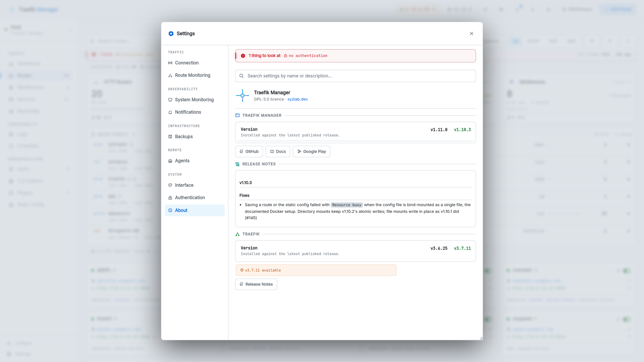This screenshot has height=362, width=644.
Task: Click the green latest version "v1.10.3"
Action: [462, 130]
